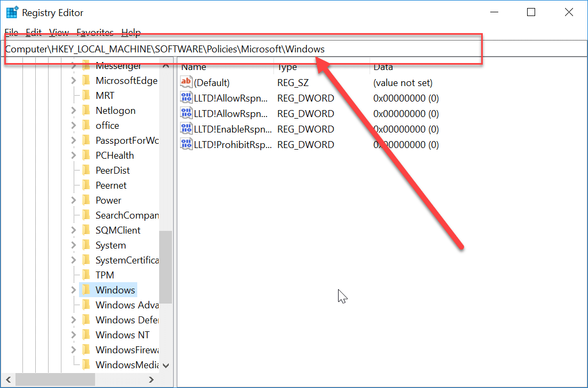Click the left arrow of the horizontal scrollbar

pyautogui.click(x=8, y=379)
